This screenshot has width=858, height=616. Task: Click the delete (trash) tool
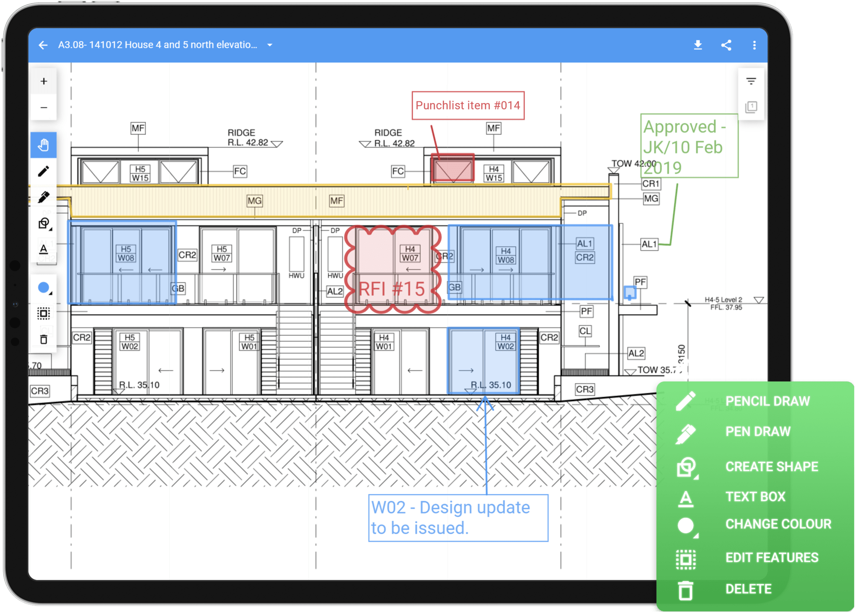pos(44,338)
